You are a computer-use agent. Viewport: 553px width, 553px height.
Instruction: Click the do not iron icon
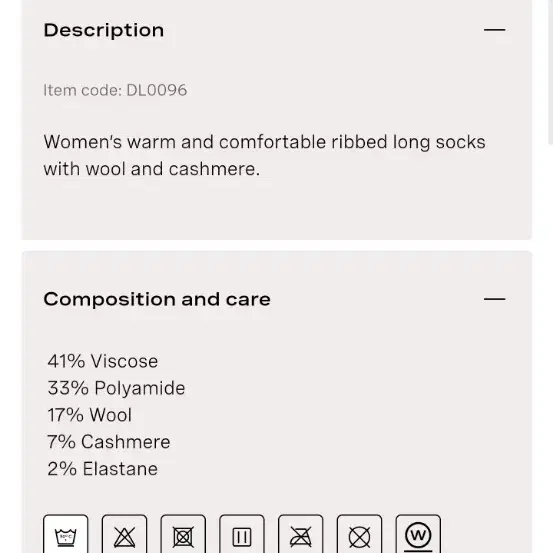300,534
